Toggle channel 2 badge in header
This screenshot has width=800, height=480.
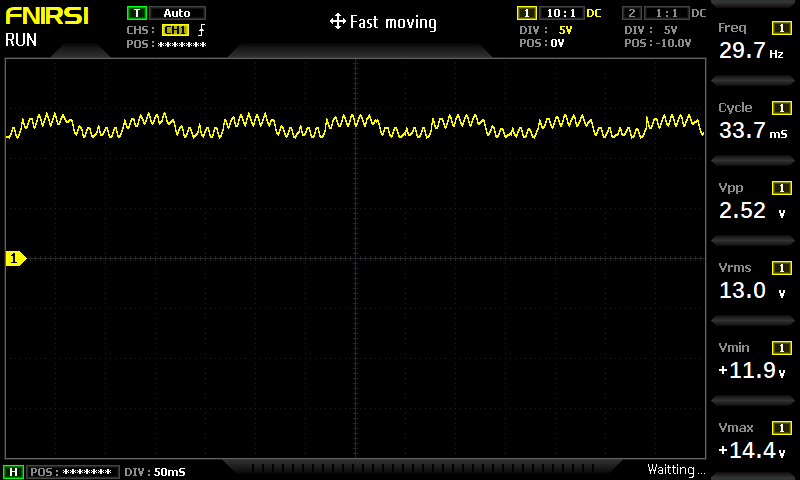point(632,13)
